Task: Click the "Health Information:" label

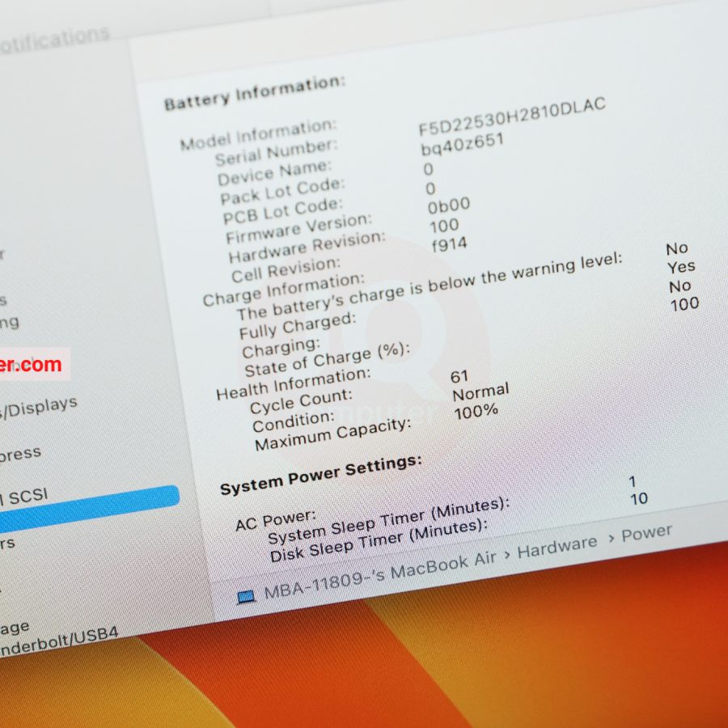Action: click(294, 384)
